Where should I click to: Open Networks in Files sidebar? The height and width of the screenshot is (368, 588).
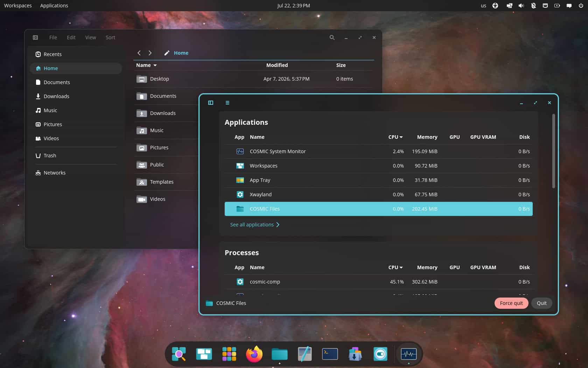tap(76, 173)
